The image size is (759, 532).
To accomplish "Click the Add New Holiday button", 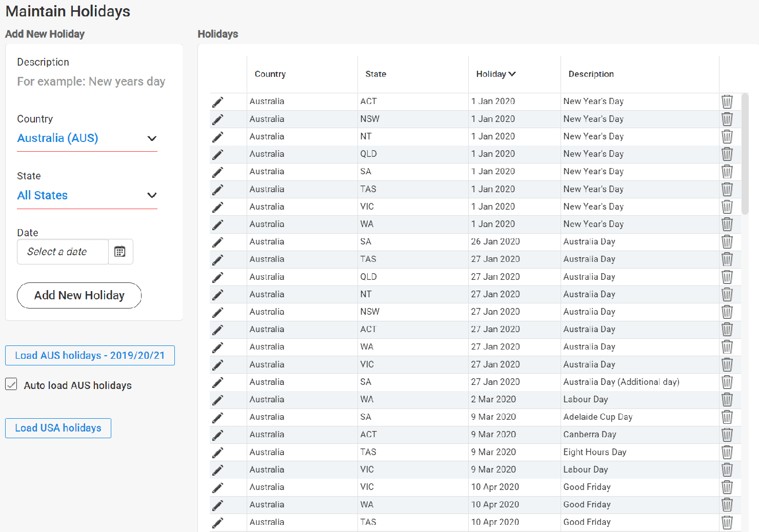I will (78, 295).
